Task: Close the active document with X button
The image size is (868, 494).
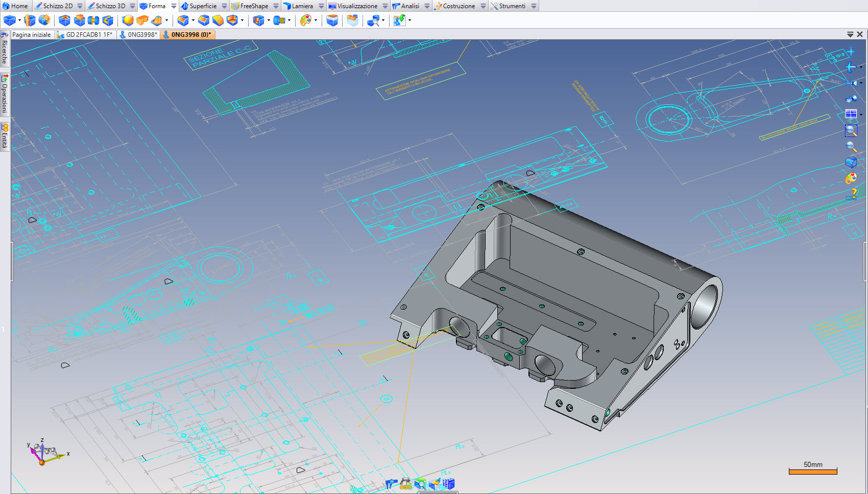Action: [x=860, y=34]
